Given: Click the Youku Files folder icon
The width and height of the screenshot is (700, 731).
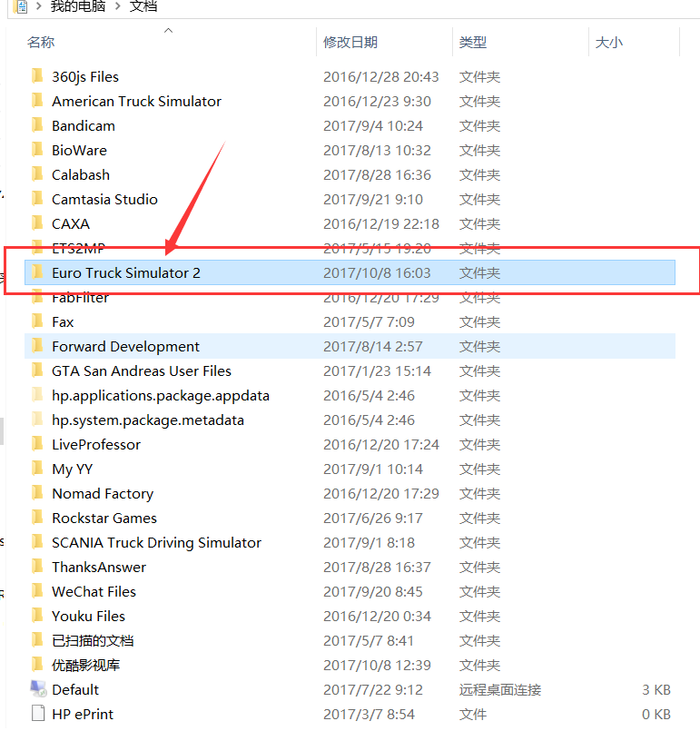Looking at the screenshot, I should tap(37, 616).
